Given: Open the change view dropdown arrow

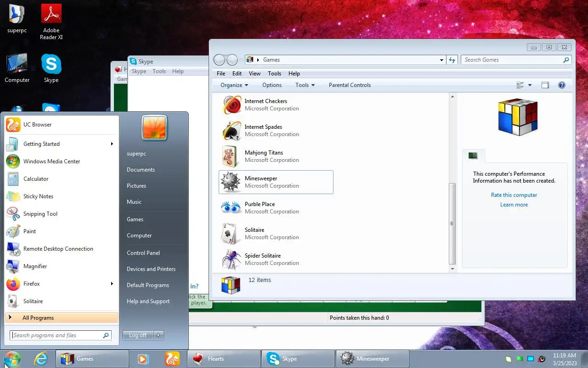Looking at the screenshot, I should [530, 85].
